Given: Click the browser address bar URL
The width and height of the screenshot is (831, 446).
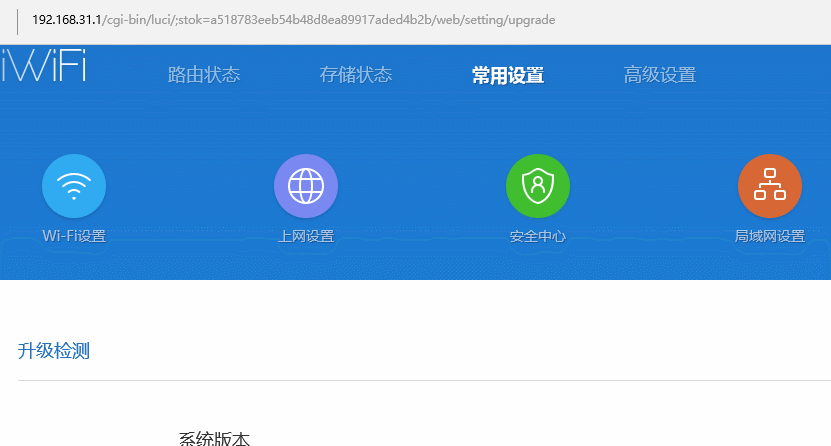Looking at the screenshot, I should tap(294, 20).
